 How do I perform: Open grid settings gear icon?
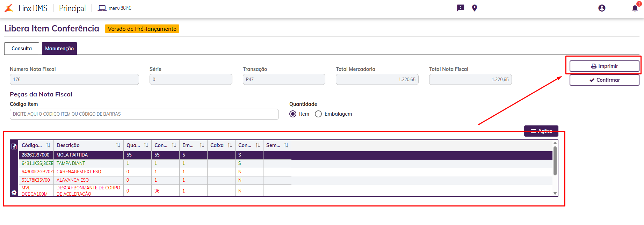click(x=14, y=193)
